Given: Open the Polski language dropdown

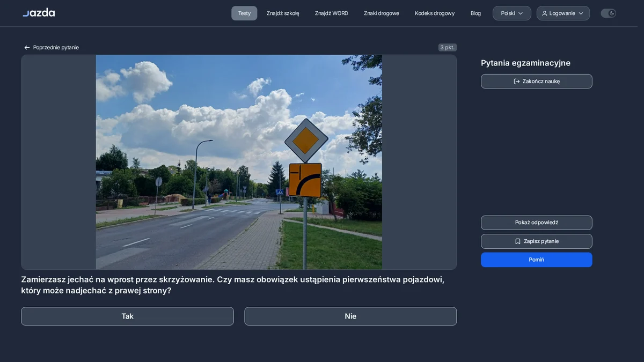Looking at the screenshot, I should [x=512, y=13].
